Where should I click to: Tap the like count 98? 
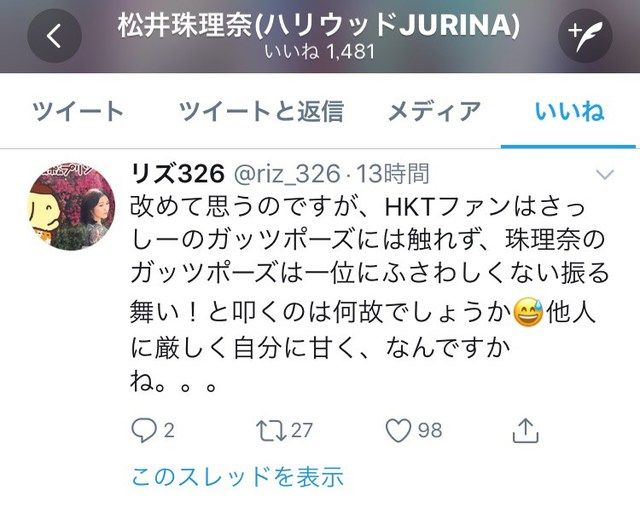click(430, 430)
